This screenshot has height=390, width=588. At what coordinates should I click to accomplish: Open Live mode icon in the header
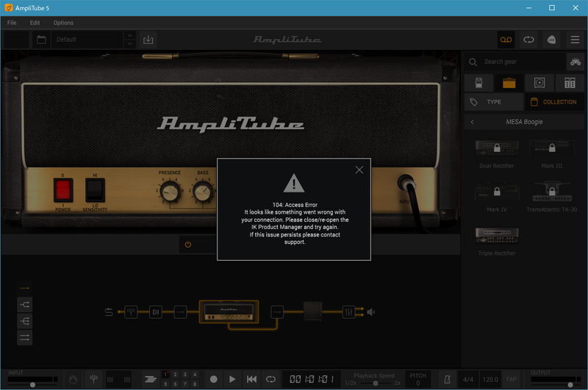pyautogui.click(x=551, y=40)
